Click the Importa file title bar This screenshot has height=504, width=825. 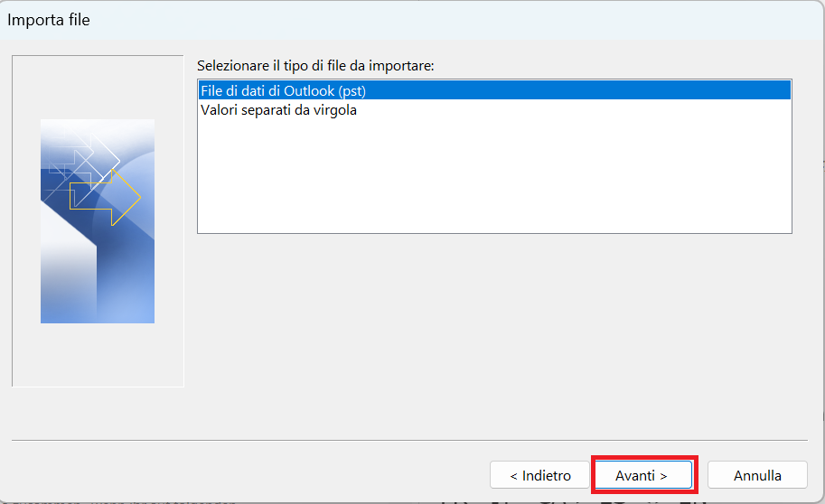point(412,20)
